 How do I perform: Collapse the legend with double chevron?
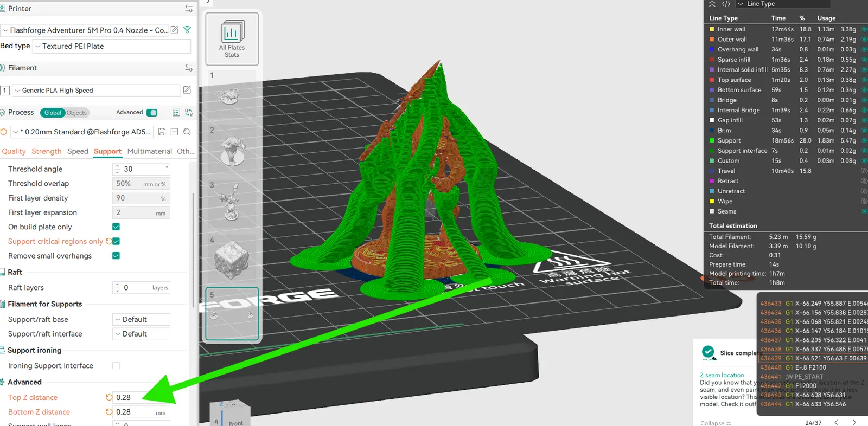click(712, 4)
